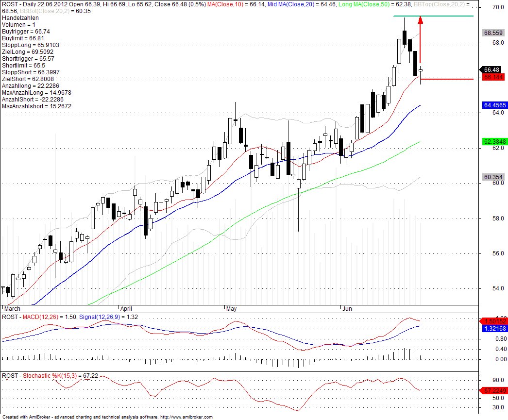
Task: Select the 'ZielShort = 62.8008' text
Action: coord(28,79)
